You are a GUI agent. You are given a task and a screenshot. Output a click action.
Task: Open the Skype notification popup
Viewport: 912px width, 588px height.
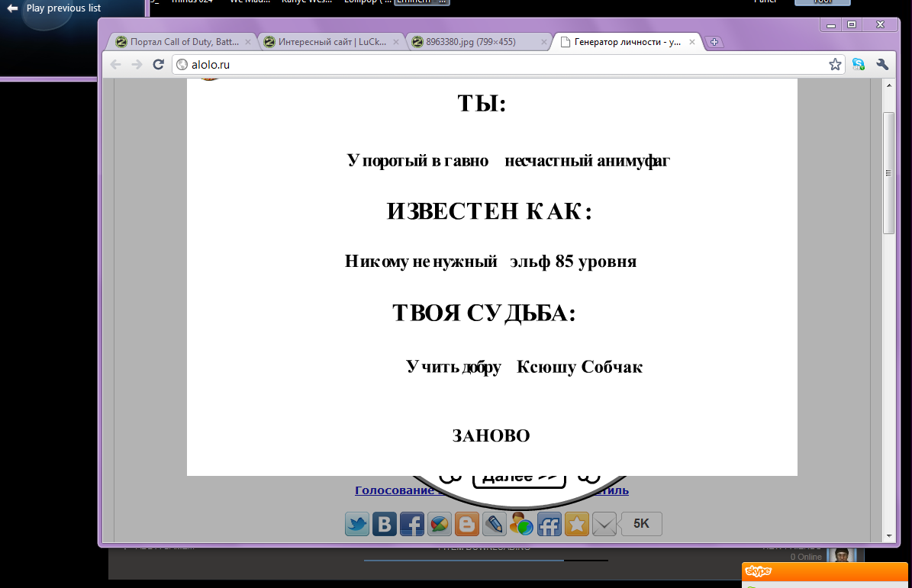coord(825,575)
